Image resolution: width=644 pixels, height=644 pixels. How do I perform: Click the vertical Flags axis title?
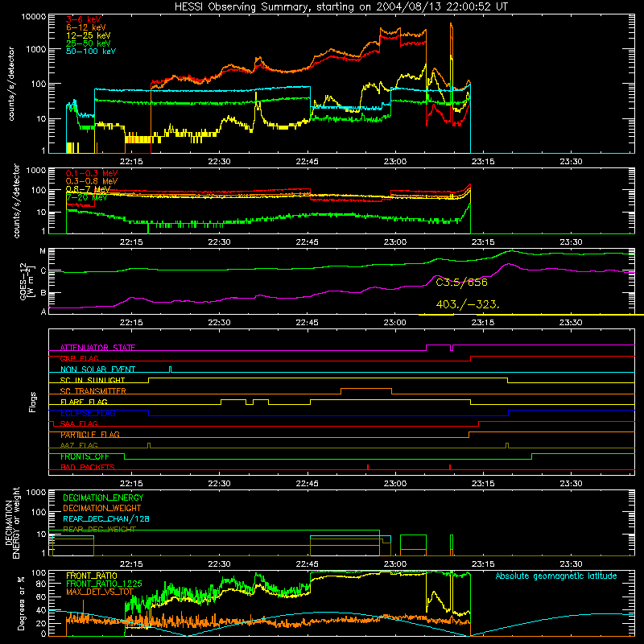tap(32, 402)
